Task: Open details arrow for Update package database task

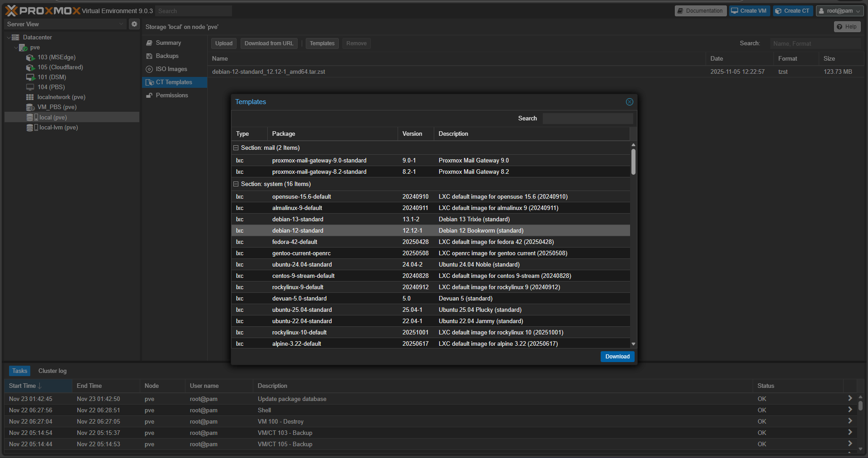Action: (850, 398)
